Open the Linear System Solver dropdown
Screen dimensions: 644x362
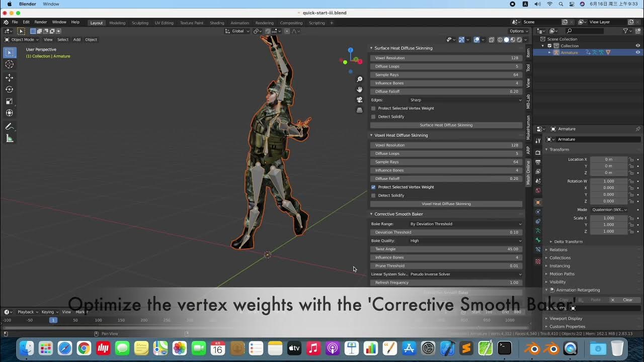click(465, 275)
